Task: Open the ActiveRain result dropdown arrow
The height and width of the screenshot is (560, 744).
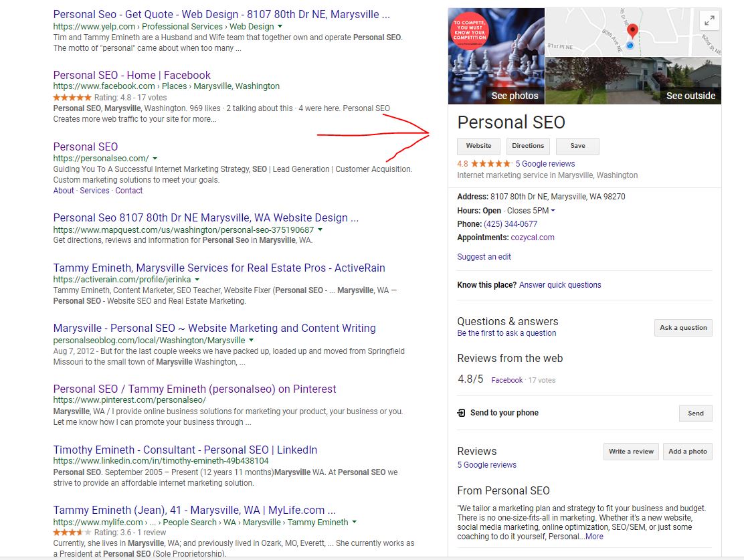Action: click(x=197, y=280)
